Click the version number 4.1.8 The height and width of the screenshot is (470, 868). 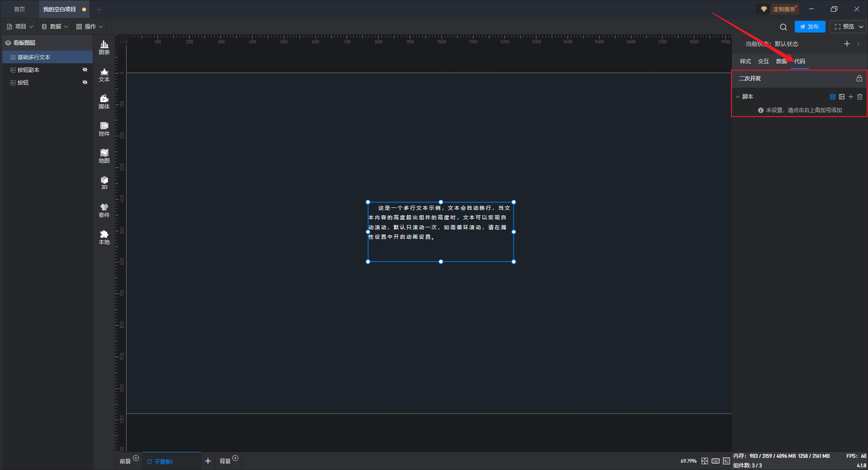coord(861,465)
